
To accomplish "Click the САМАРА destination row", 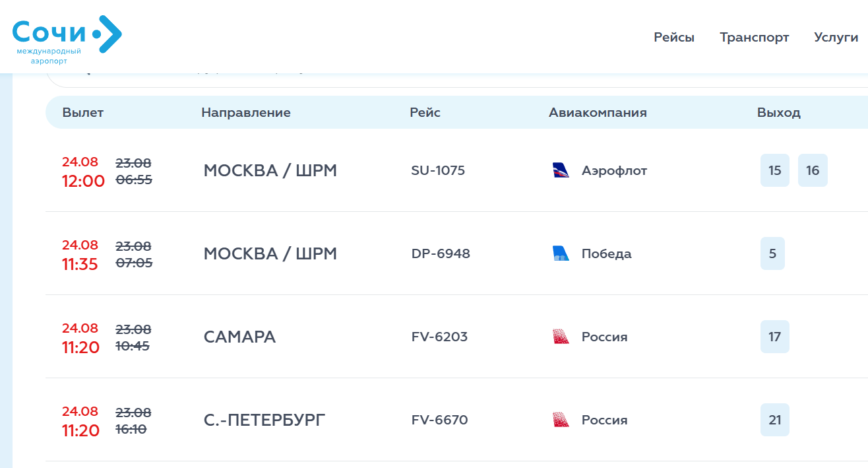I will pyautogui.click(x=456, y=337).
